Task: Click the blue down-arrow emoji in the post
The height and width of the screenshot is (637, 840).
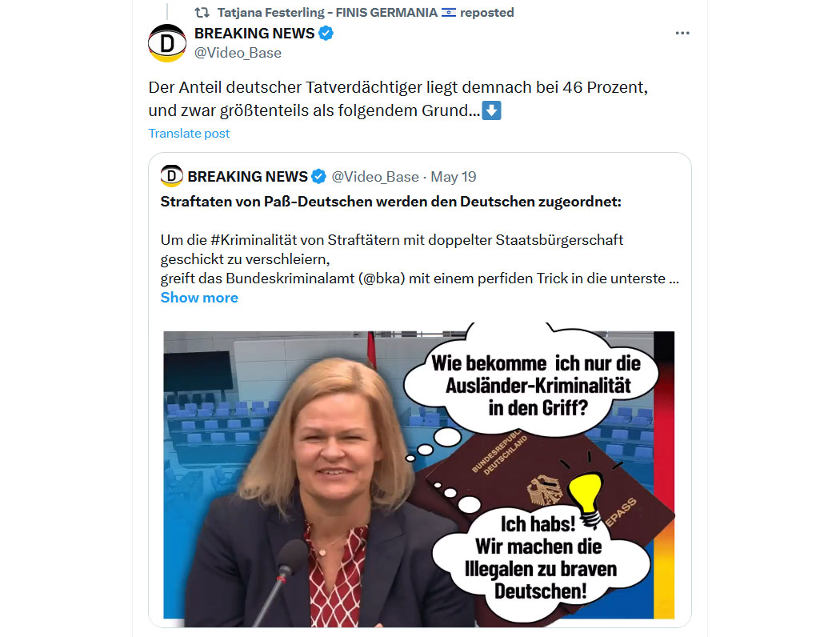Action: 491,110
